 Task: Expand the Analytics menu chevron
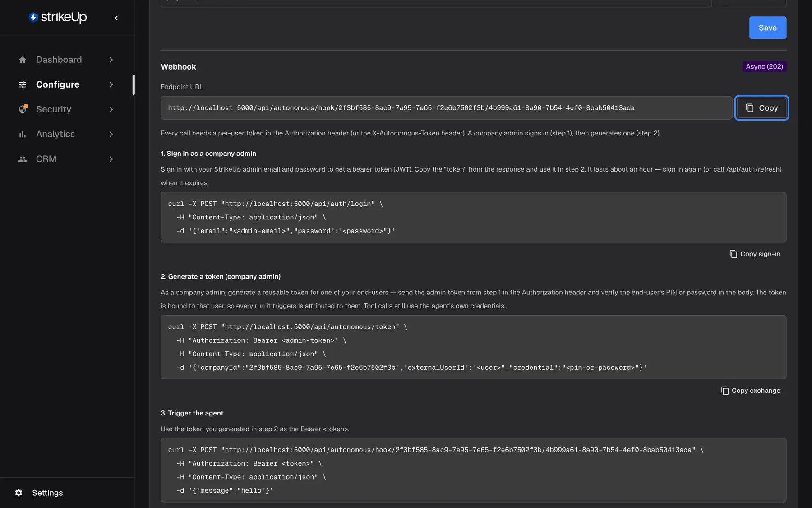point(111,134)
